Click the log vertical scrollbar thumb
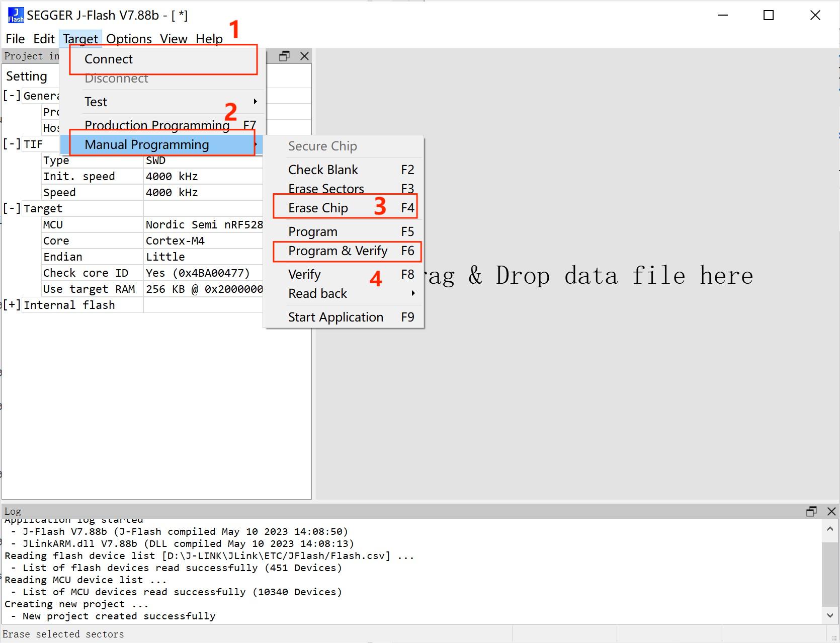The height and width of the screenshot is (643, 840). [830, 574]
